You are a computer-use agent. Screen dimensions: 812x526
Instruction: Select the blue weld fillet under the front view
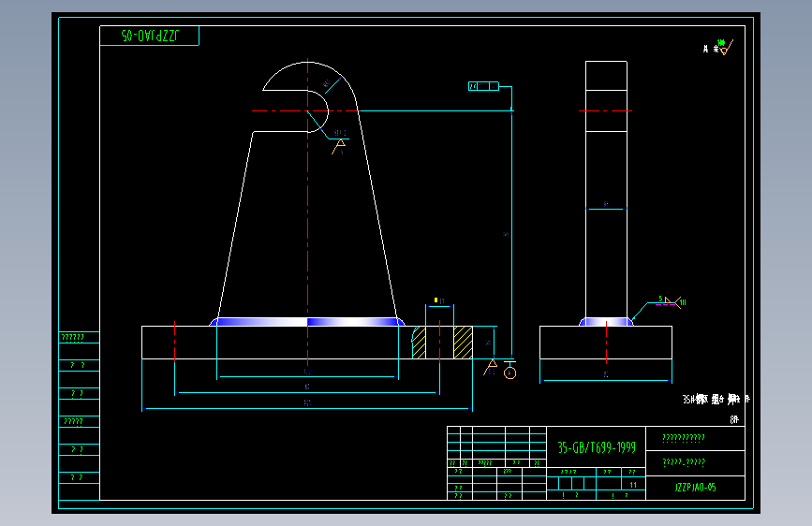[307, 322]
